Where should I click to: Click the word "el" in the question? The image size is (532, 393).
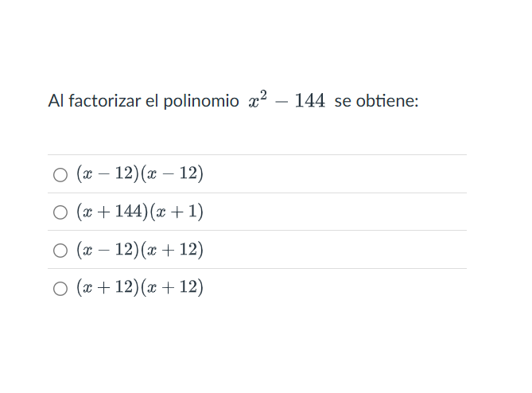tap(152, 101)
